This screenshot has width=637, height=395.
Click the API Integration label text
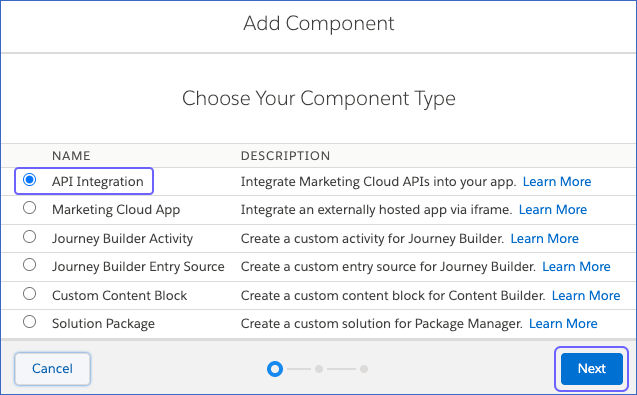98,181
